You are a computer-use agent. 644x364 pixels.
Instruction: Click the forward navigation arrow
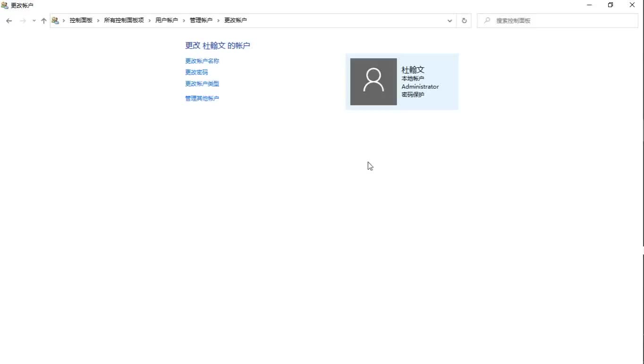click(x=22, y=20)
